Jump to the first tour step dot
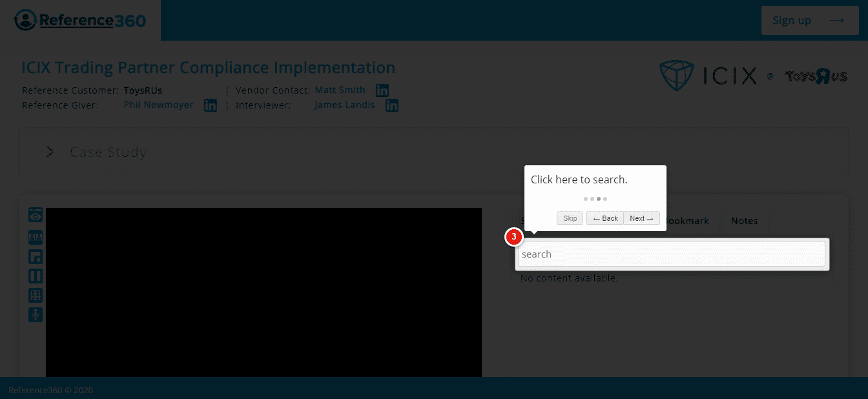This screenshot has height=399, width=868. (586, 199)
